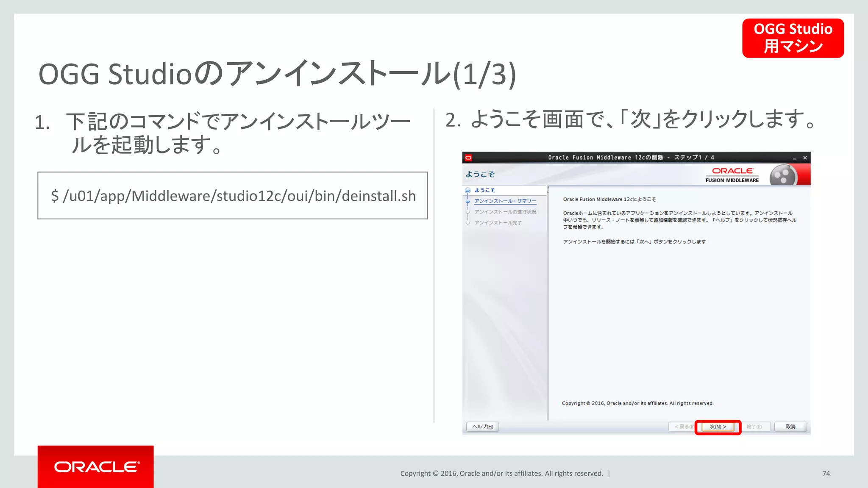Click the slide page number 74
The height and width of the screenshot is (488, 868).
click(826, 474)
